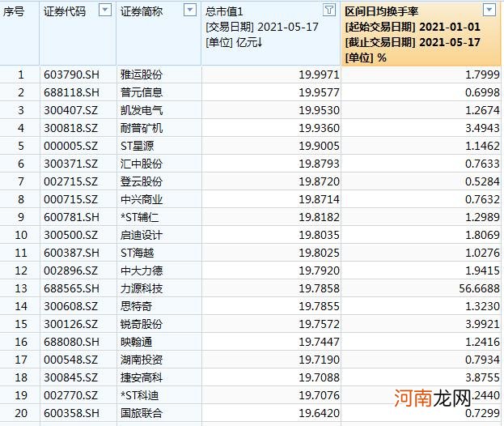Select the stock name 中大力德
The image size is (504, 426).
142,271
